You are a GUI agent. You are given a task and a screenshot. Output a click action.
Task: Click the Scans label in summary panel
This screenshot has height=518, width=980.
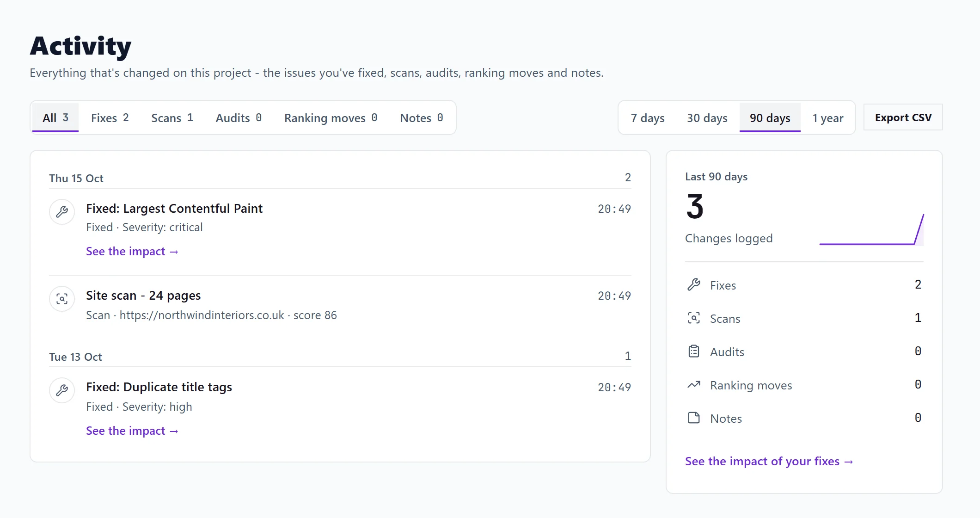725,319
